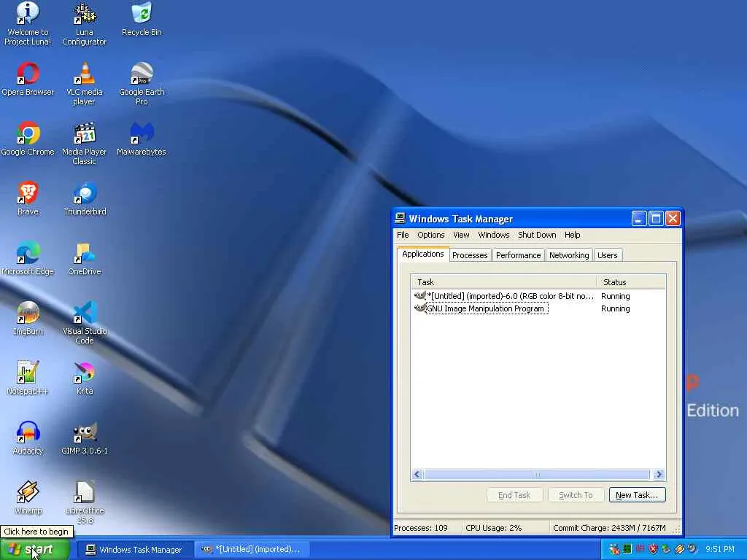The width and height of the screenshot is (747, 560).
Task: Open the Luna Configurator desktop icon
Action: coord(85,23)
